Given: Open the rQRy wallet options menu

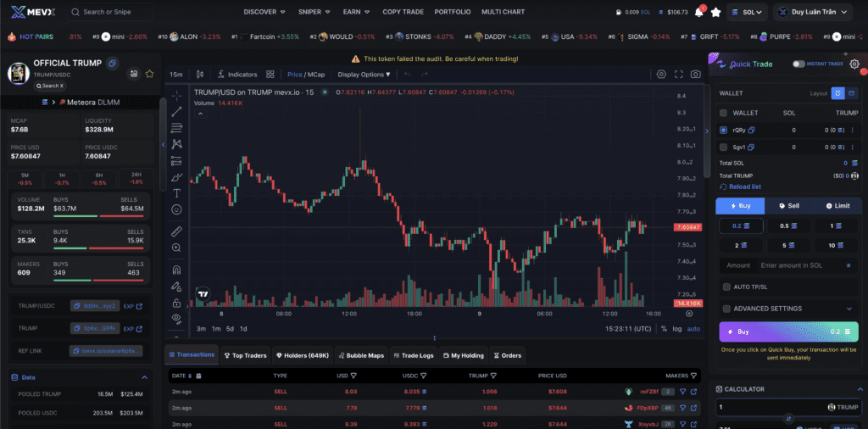Looking at the screenshot, I should [x=852, y=130].
